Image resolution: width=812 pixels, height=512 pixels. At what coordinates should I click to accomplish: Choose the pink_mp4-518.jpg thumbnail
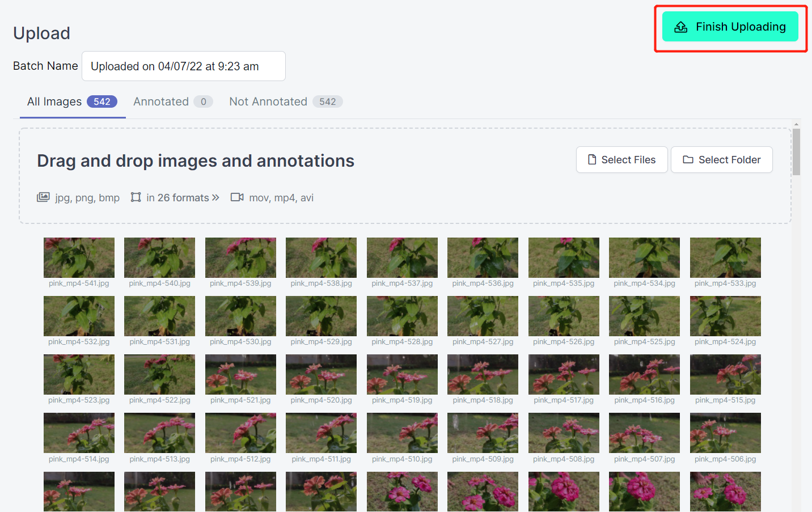coord(483,375)
